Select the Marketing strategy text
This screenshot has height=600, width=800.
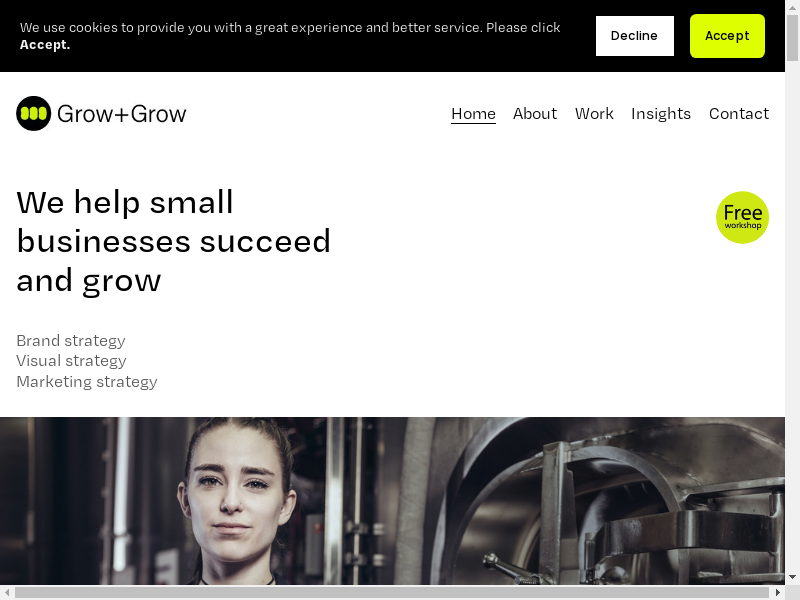[x=87, y=382]
